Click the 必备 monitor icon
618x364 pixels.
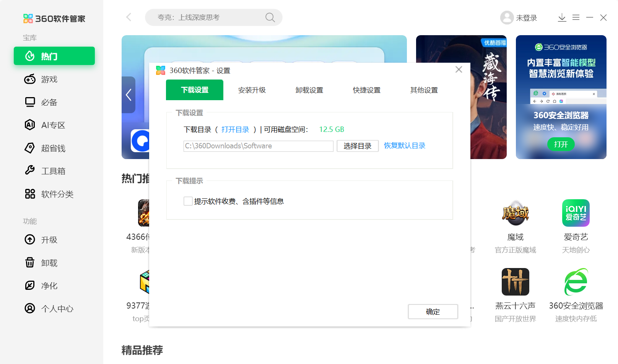coord(30,102)
